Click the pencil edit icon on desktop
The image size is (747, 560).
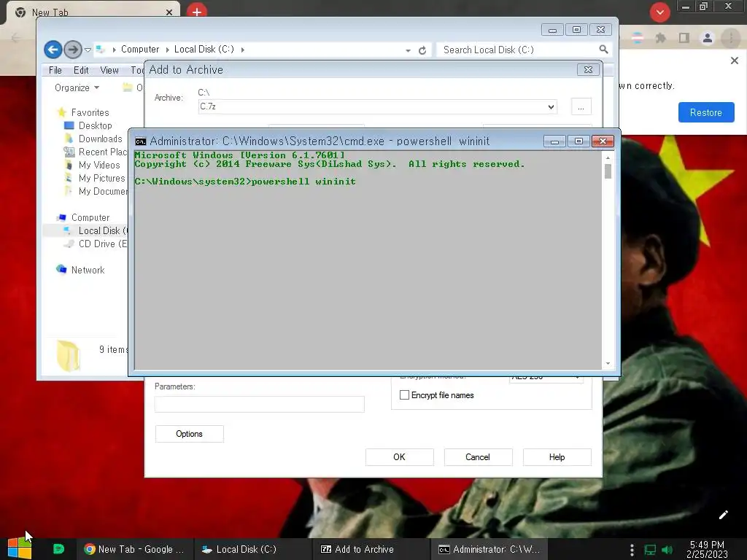click(x=723, y=515)
